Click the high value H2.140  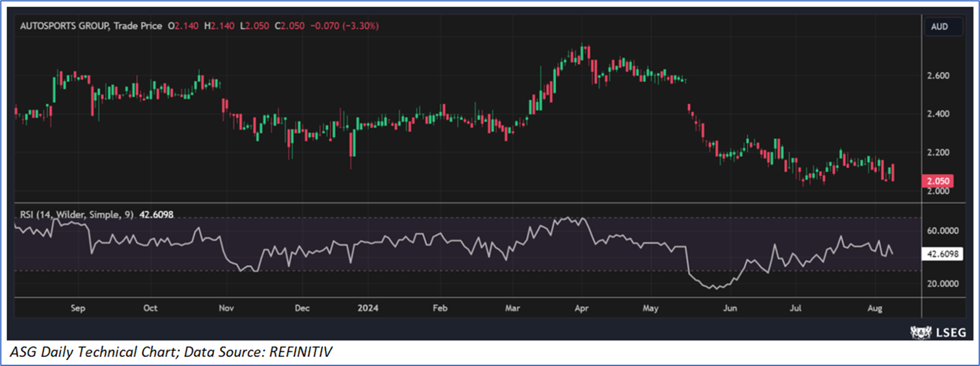pyautogui.click(x=219, y=26)
